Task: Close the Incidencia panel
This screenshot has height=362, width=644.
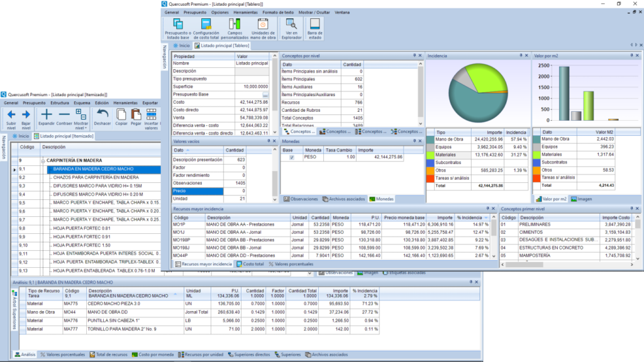Action: (526, 55)
